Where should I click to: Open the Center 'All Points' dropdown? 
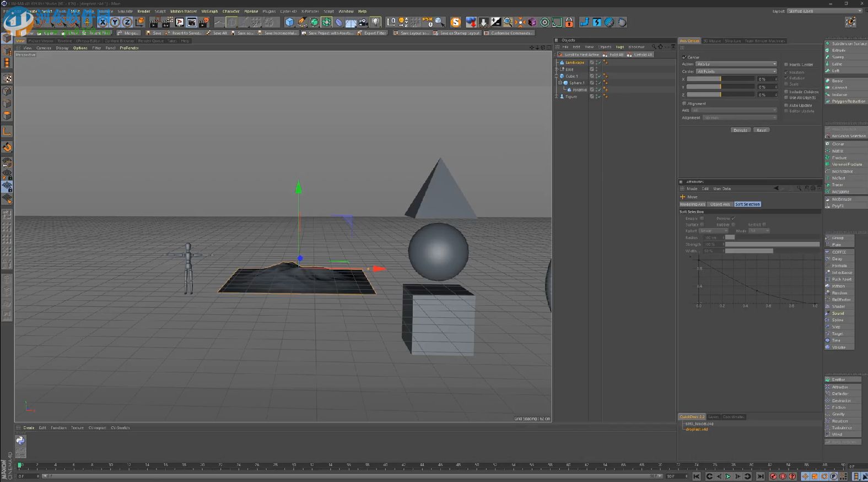736,71
